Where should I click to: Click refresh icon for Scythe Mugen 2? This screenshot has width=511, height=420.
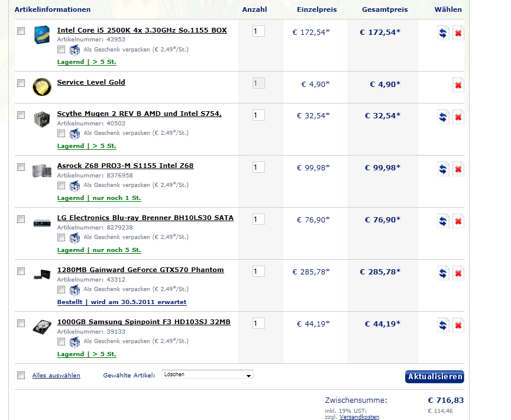tap(443, 117)
